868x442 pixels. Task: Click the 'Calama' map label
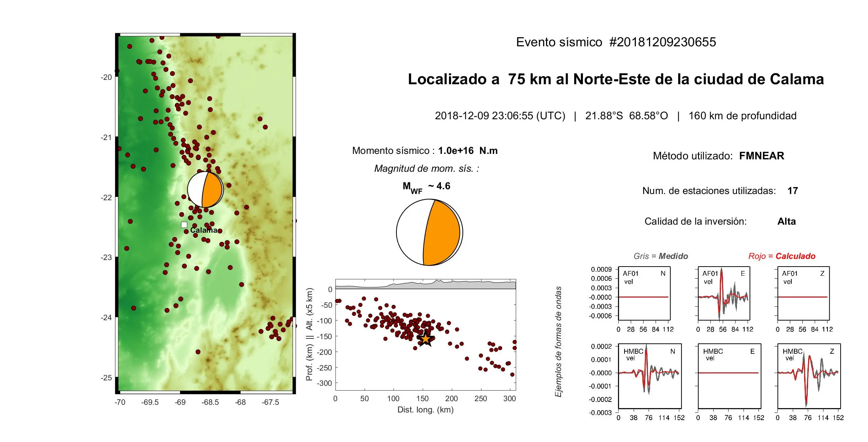204,230
